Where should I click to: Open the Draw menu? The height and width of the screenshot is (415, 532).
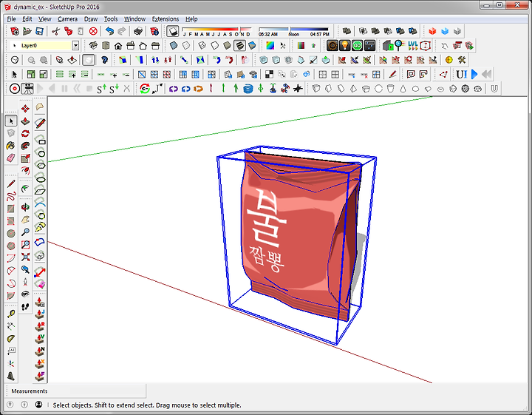91,19
